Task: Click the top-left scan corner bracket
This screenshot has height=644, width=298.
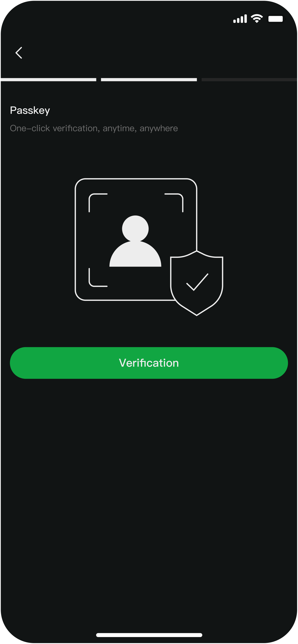Action: point(98,203)
